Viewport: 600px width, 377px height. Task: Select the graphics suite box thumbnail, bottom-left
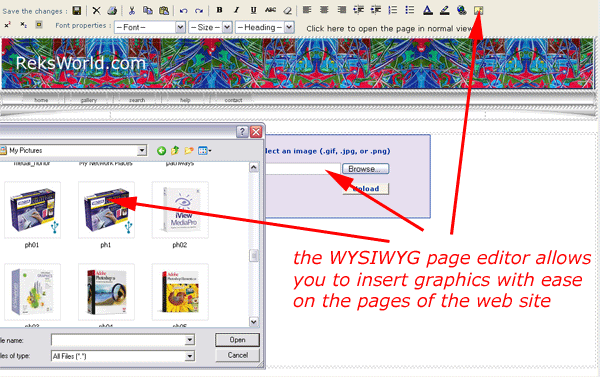(32, 292)
